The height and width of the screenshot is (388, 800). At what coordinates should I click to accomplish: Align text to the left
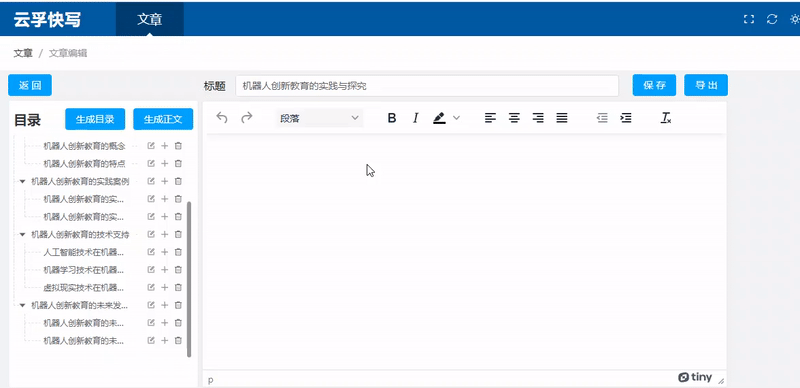click(x=490, y=118)
